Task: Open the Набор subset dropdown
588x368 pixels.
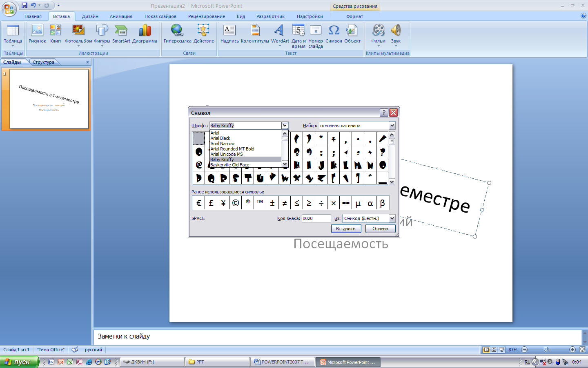Action: point(392,126)
